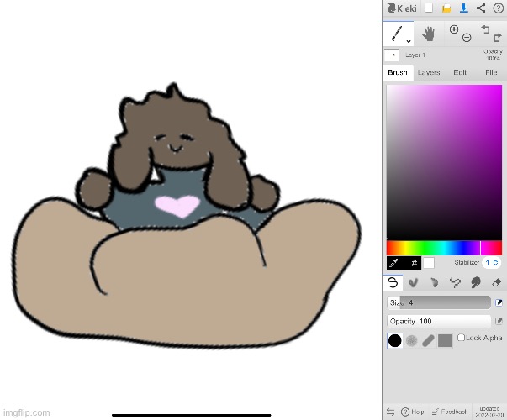Select the blend brush type
Screen dimensions: 507x420
coord(413,283)
